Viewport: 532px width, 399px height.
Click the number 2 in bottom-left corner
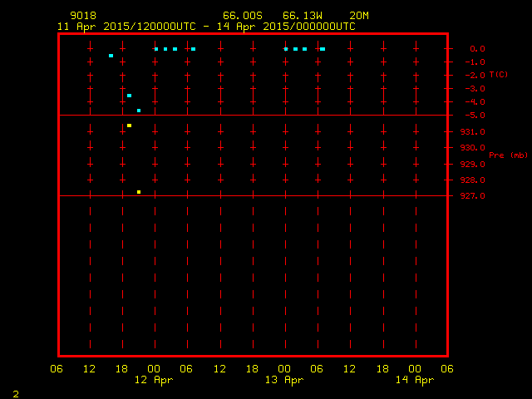(16, 394)
